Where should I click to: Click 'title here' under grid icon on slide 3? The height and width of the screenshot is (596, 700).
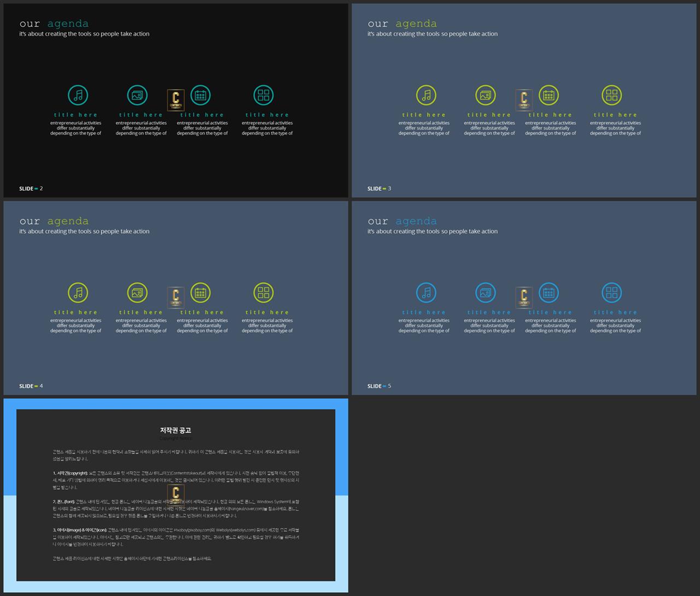click(616, 115)
